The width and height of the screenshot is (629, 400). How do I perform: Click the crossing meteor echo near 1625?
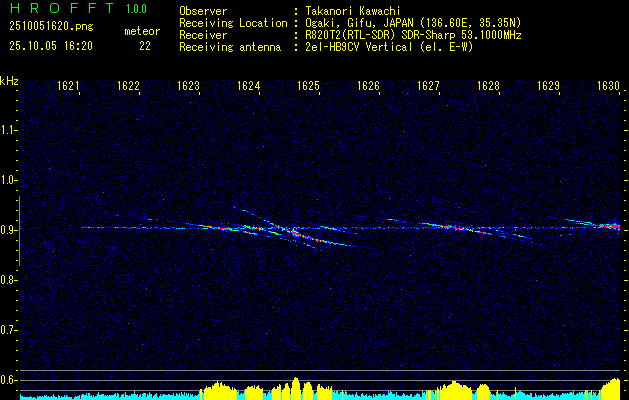coord(295,232)
